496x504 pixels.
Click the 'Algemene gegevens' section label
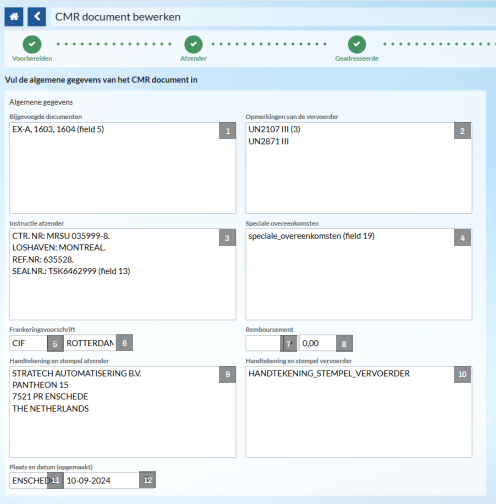coord(41,102)
